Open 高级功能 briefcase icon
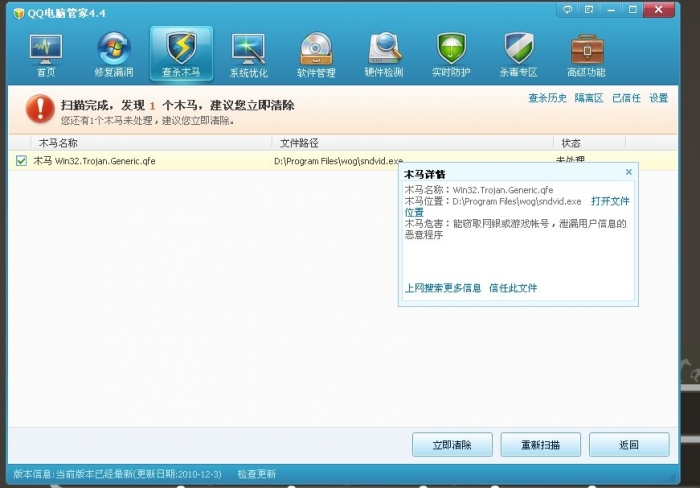The height and width of the screenshot is (488, 700). (587, 54)
